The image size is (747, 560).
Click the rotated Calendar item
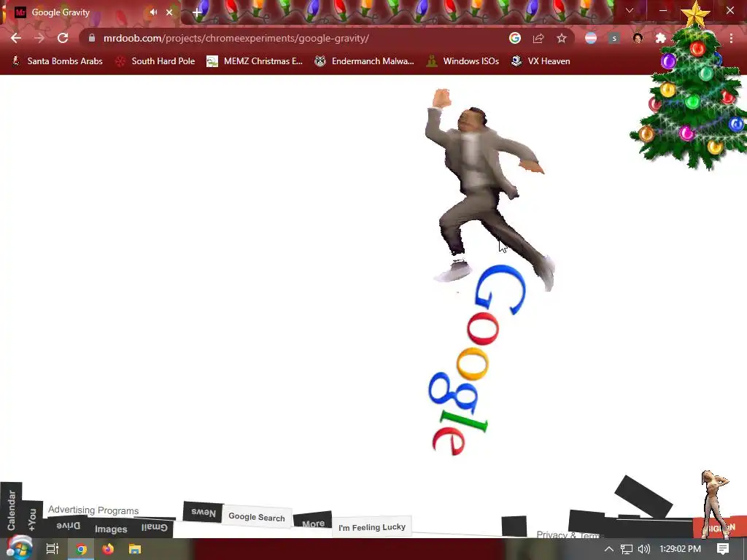pos(12,510)
